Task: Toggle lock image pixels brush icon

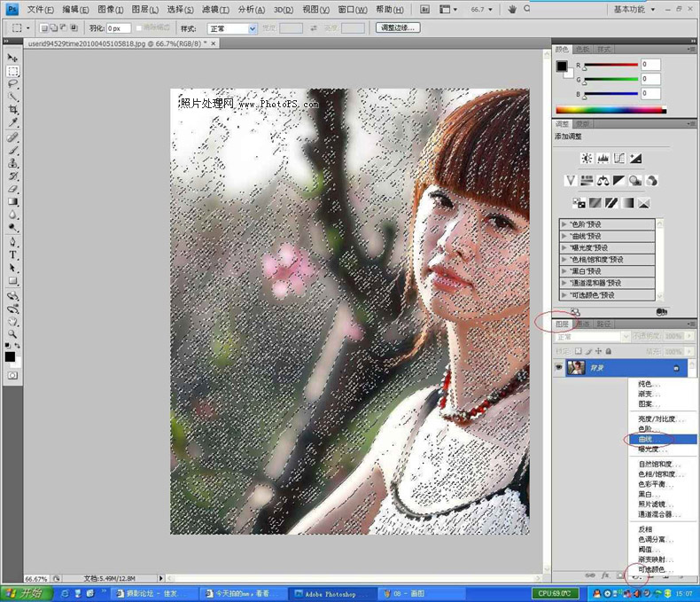Action: 589,351
